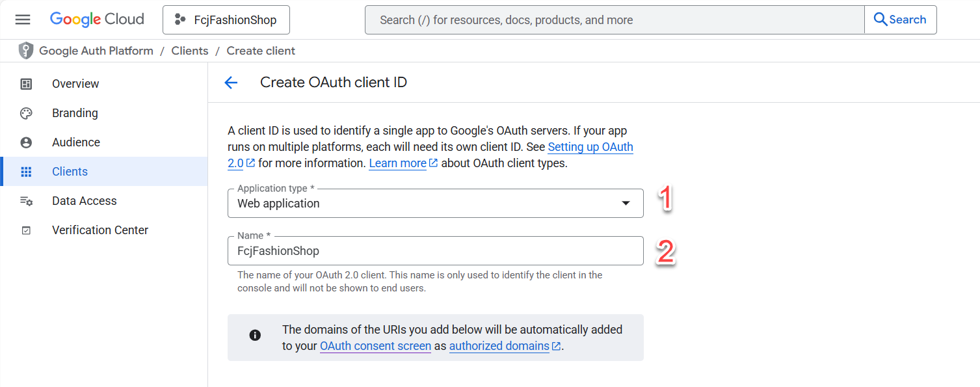Open the Audience sidebar item
The image size is (980, 387).
tap(104, 142)
